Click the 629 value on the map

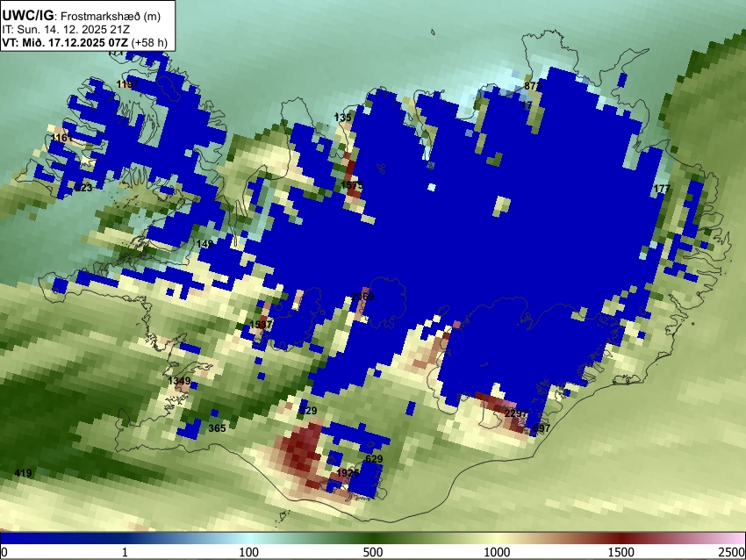pyautogui.click(x=374, y=459)
